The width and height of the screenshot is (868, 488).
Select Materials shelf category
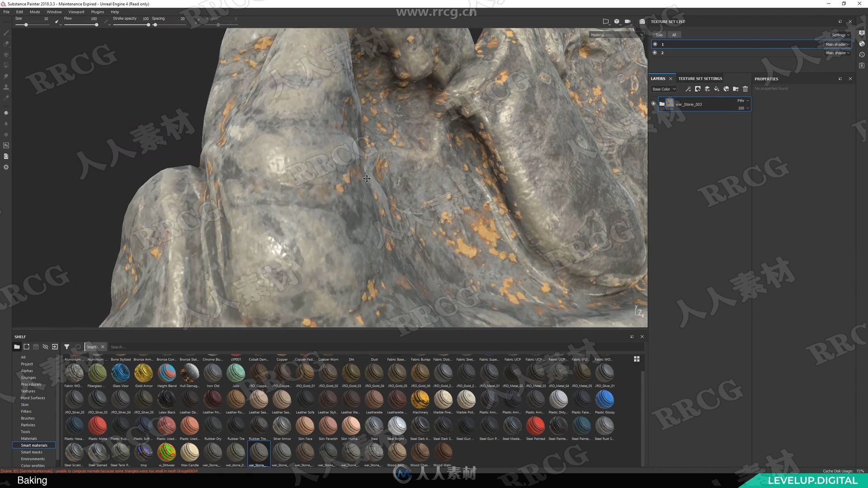29,438
